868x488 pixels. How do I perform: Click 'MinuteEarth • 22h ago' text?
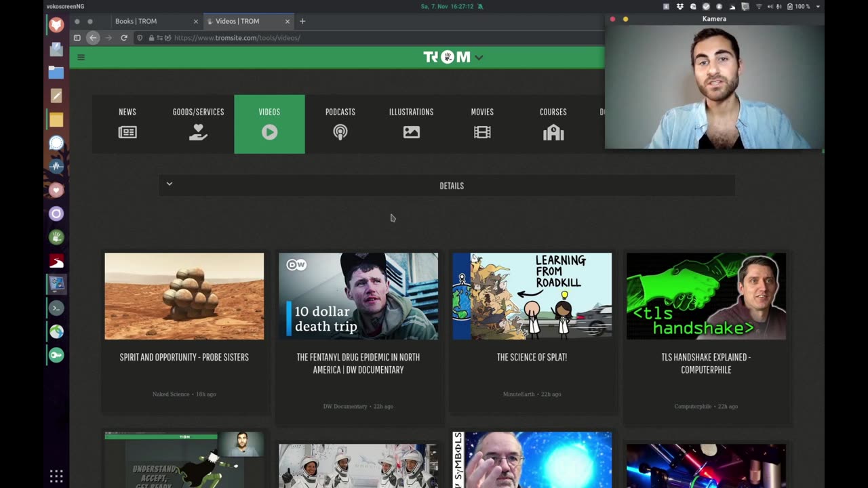tap(532, 394)
